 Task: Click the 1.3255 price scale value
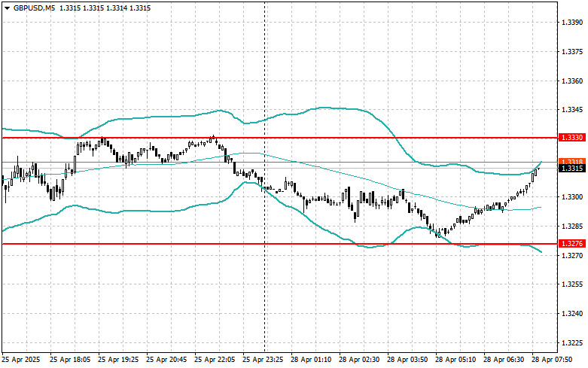click(x=572, y=284)
